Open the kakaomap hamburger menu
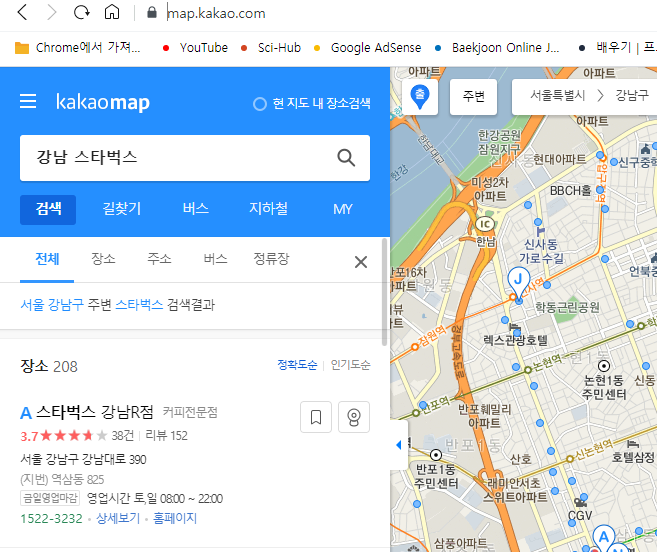The height and width of the screenshot is (552, 657). point(28,101)
